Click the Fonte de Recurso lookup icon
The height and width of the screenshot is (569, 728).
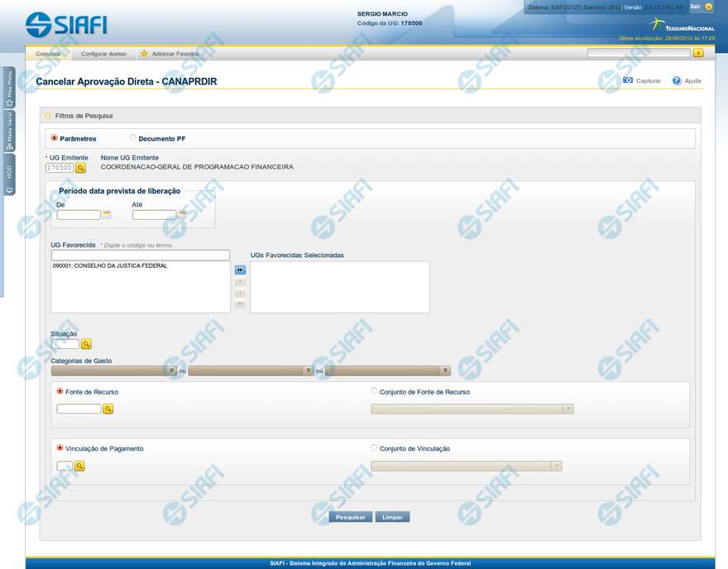(x=108, y=409)
